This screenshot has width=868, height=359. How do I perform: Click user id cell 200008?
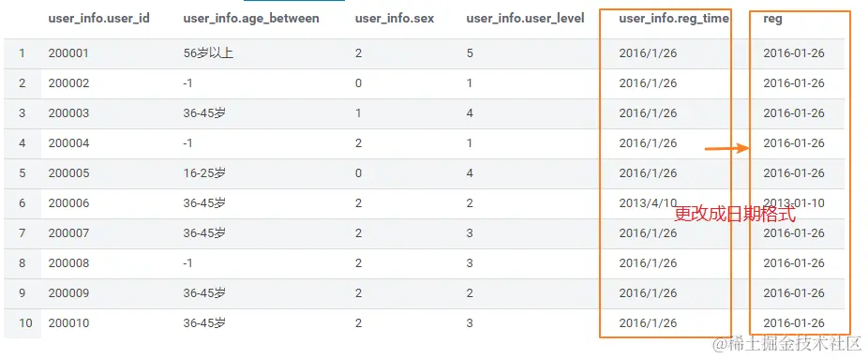pyautogui.click(x=68, y=263)
